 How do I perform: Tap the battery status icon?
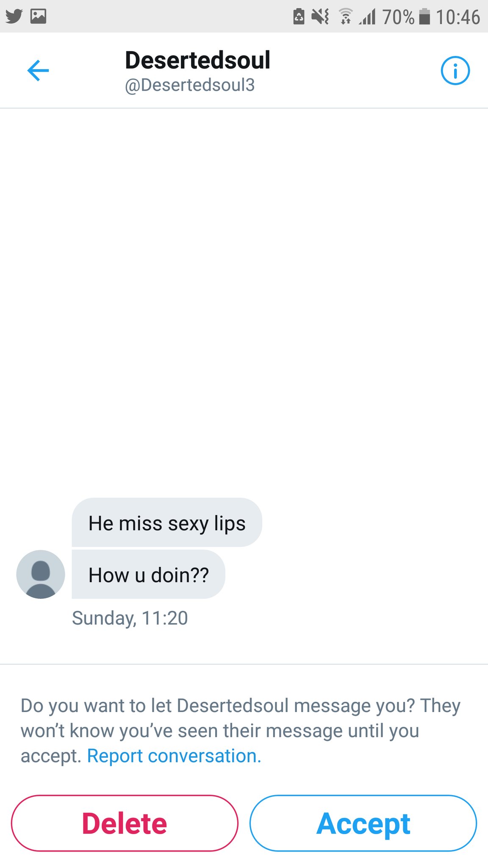[x=424, y=17]
